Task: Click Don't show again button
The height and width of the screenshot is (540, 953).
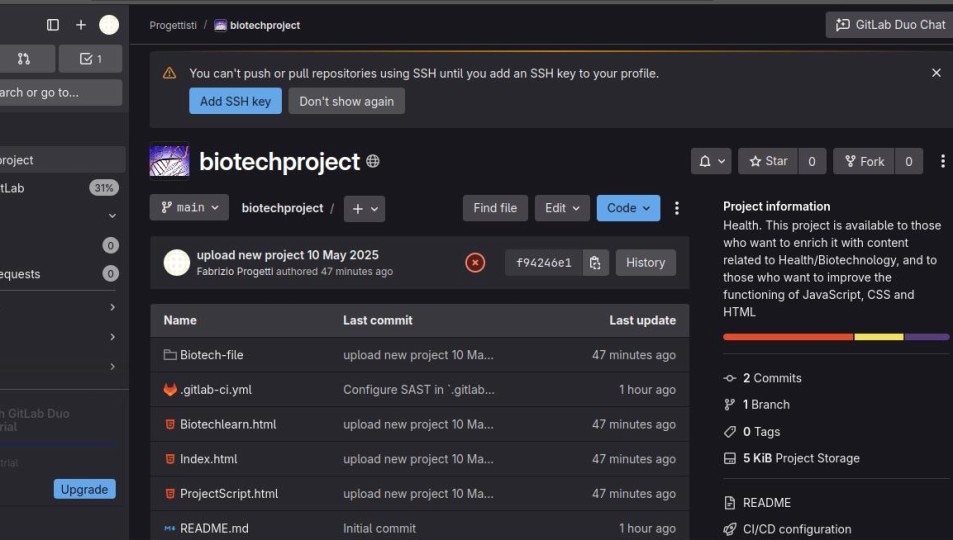Action: [346, 101]
